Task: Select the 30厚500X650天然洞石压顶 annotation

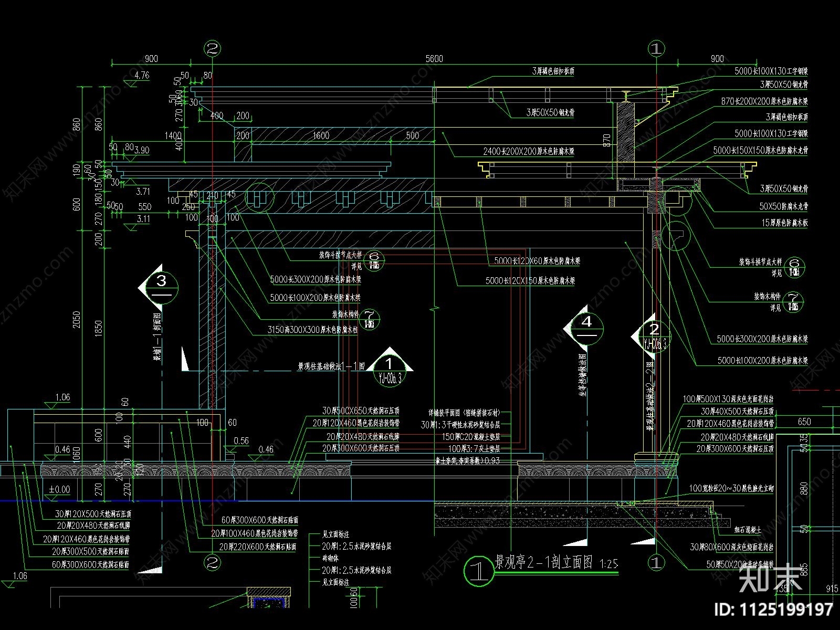Action: pos(361,411)
